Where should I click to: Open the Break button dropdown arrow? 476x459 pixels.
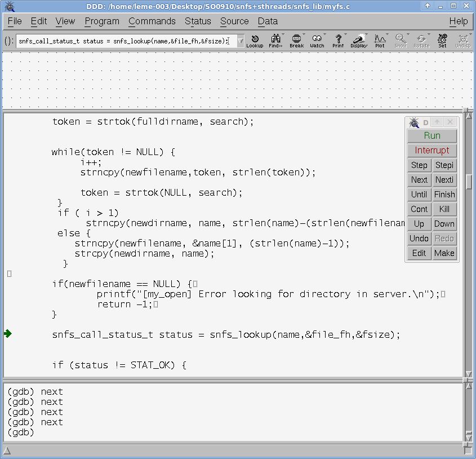[304, 34]
